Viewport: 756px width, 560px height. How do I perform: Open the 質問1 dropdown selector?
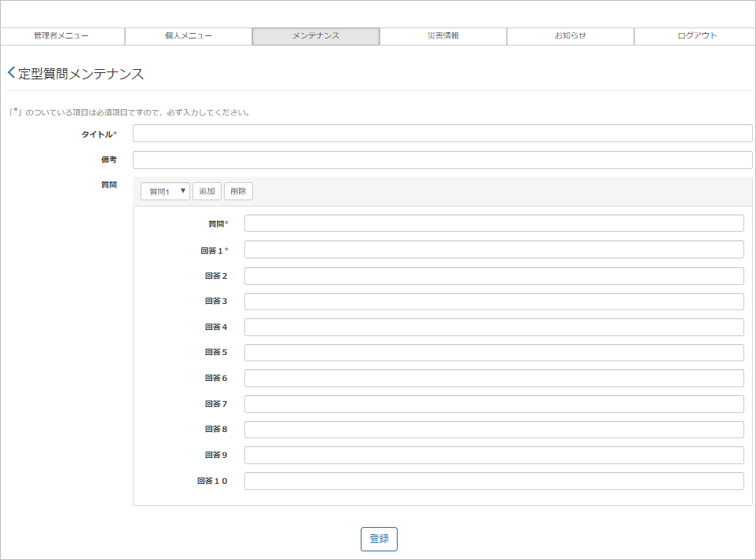(165, 192)
